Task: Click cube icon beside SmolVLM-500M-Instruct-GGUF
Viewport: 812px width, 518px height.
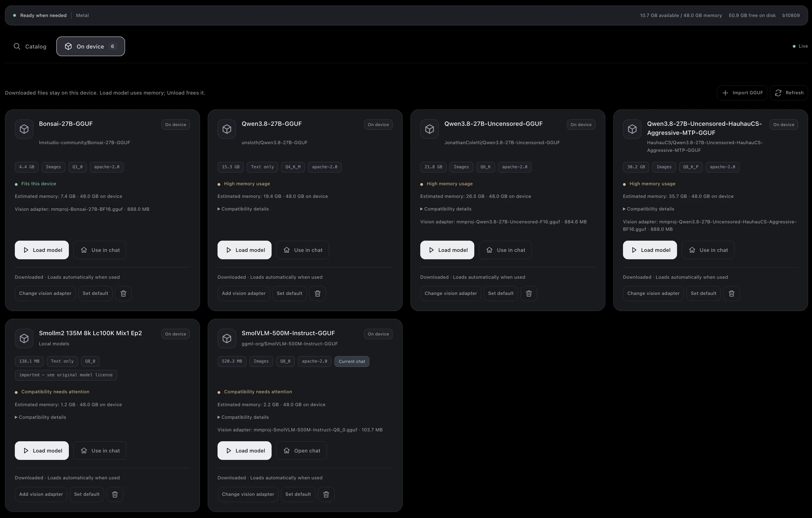Action: coord(227,338)
